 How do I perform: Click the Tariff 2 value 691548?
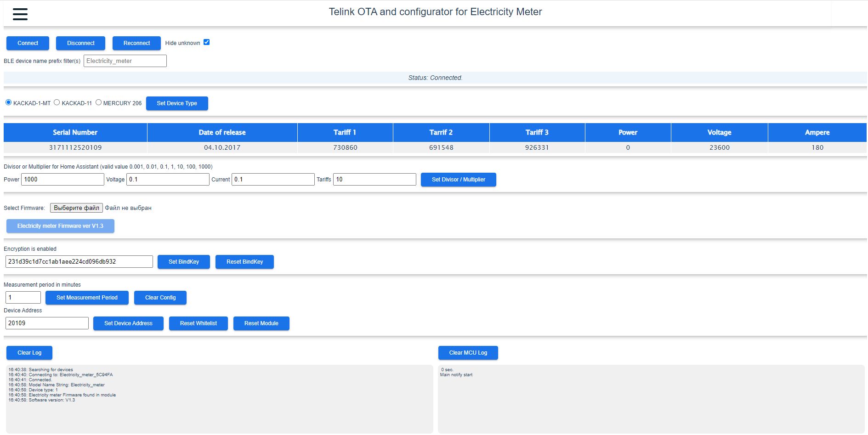441,147
